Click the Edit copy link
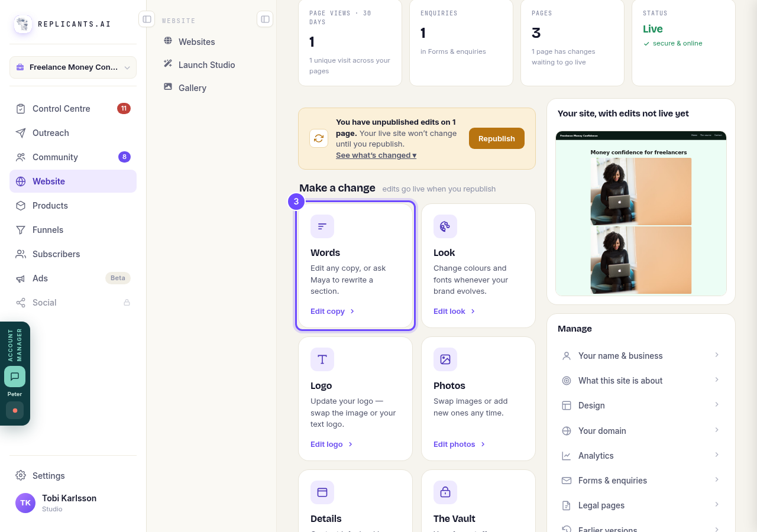The width and height of the screenshot is (757, 532). (332, 312)
